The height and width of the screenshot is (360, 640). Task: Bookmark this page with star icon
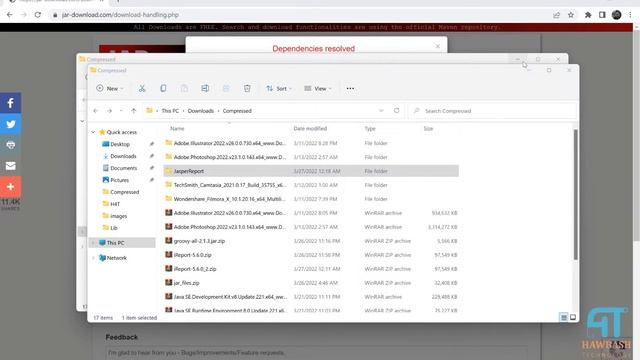coord(571,15)
